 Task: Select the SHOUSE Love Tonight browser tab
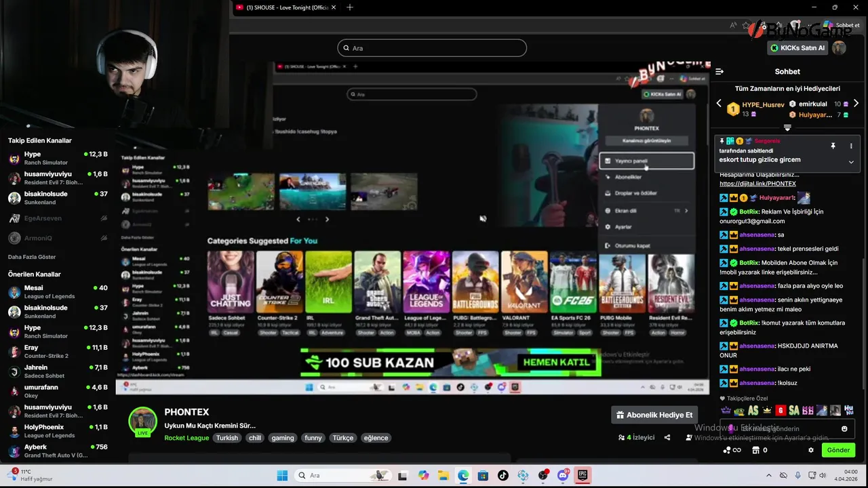point(286,7)
